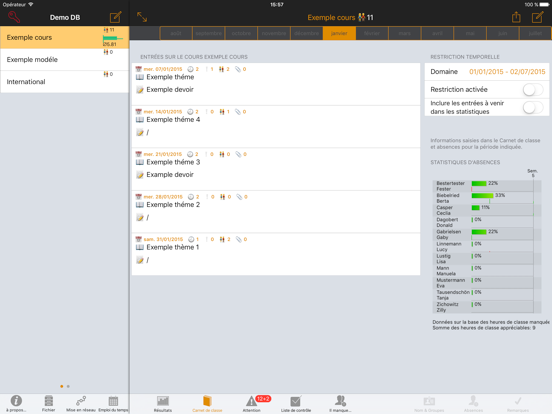Tap the compose icon at top right
552x414 pixels.
538,17
